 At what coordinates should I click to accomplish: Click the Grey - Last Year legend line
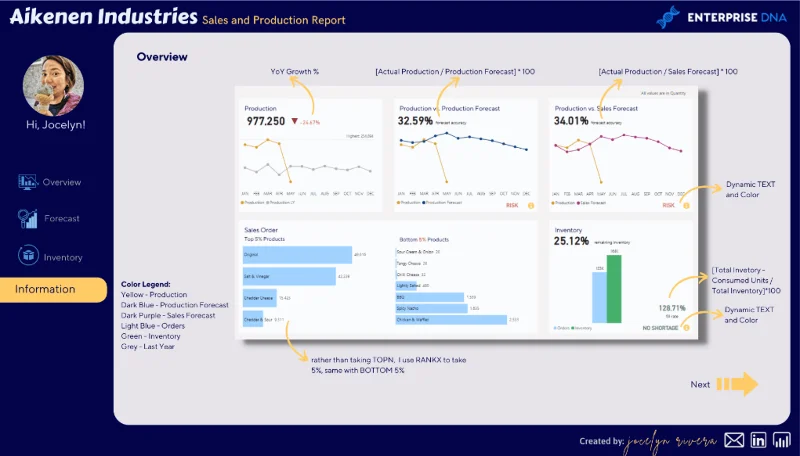point(147,346)
